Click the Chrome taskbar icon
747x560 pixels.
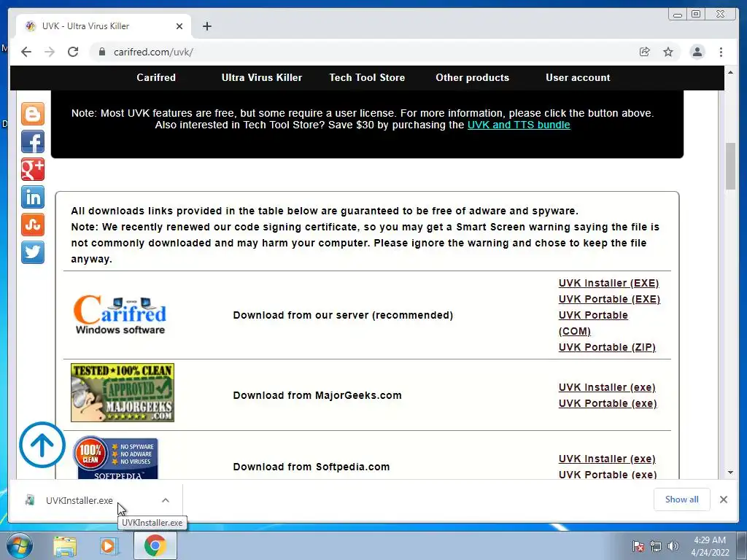click(155, 545)
